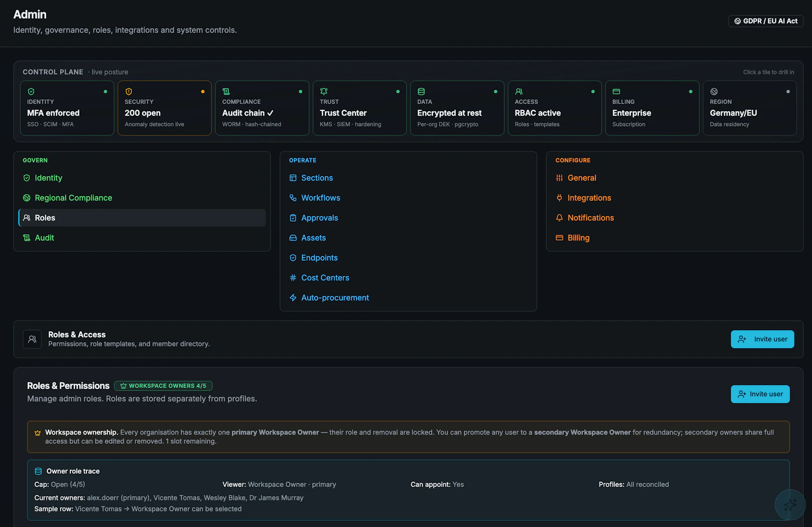Click the Audit scroll icon under Govern
The image size is (812, 527).
[27, 238]
